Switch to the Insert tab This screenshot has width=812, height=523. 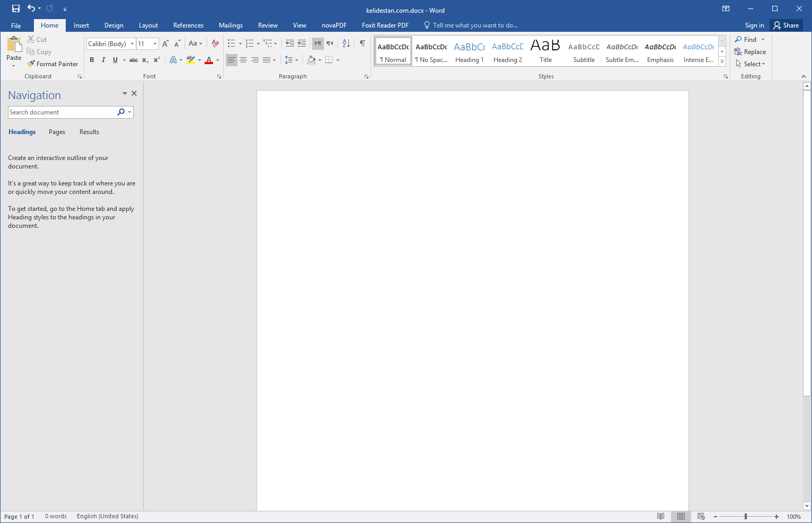(81, 25)
